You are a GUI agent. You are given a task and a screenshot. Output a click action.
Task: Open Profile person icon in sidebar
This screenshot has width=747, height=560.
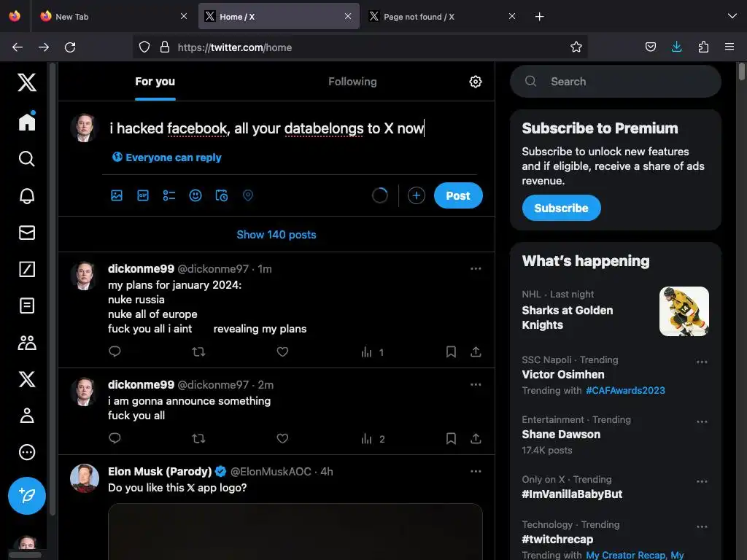click(x=27, y=415)
